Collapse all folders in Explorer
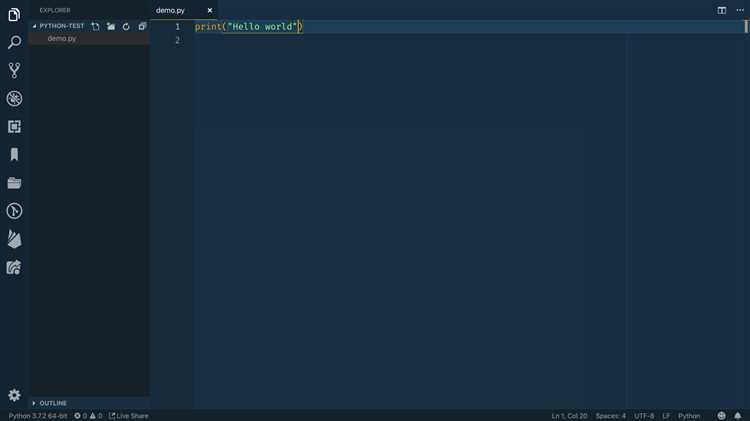This screenshot has height=421, width=750. pyautogui.click(x=142, y=26)
